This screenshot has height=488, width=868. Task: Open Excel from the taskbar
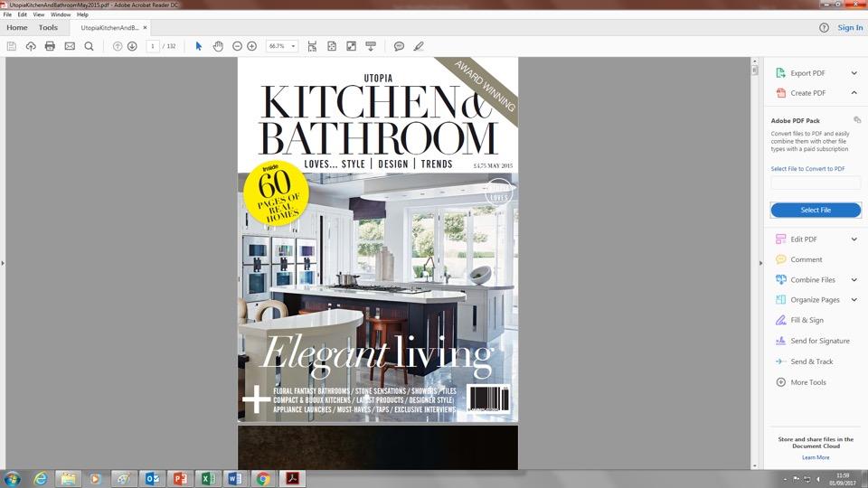click(208, 479)
